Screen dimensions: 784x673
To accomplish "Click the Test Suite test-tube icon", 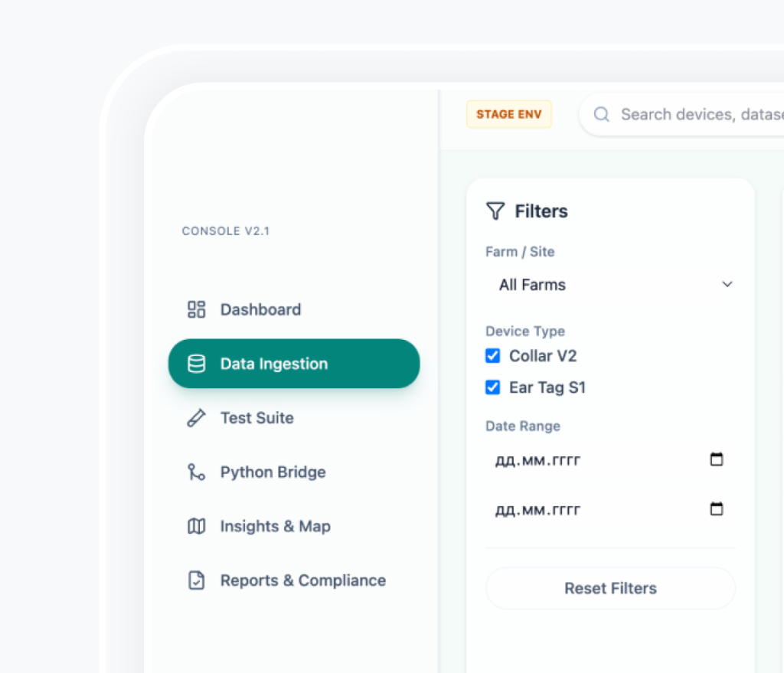I will tap(197, 418).
